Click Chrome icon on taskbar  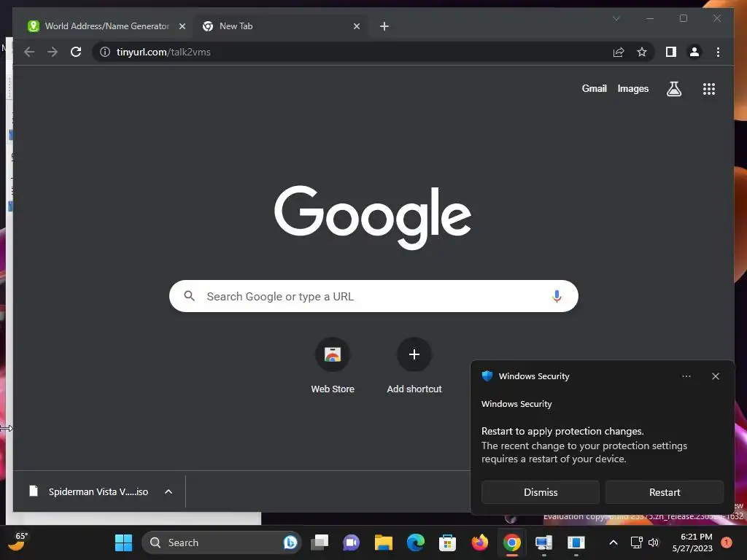511,542
